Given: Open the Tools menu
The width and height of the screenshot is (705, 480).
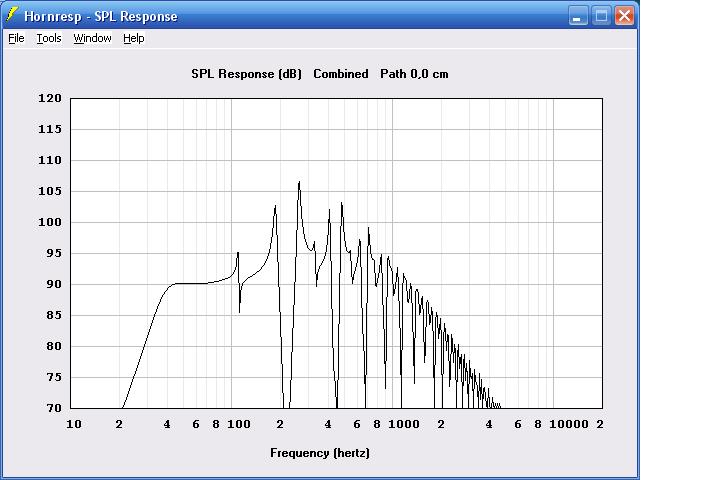Looking at the screenshot, I should coord(49,38).
